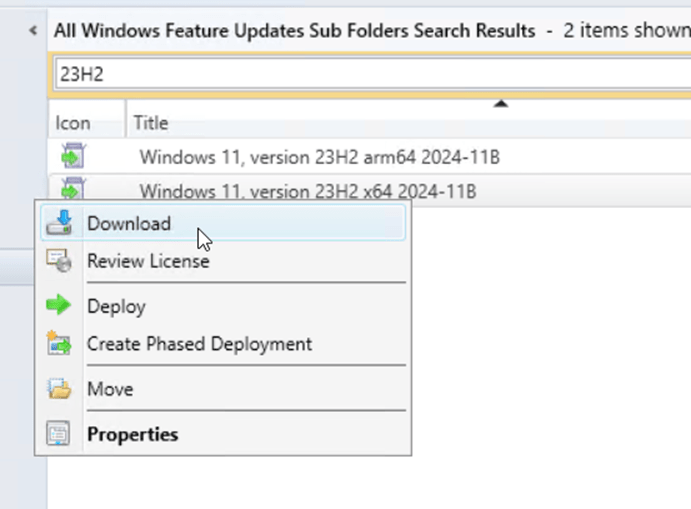Open Properties from the context menu
The height and width of the screenshot is (509, 691).
[x=133, y=434]
